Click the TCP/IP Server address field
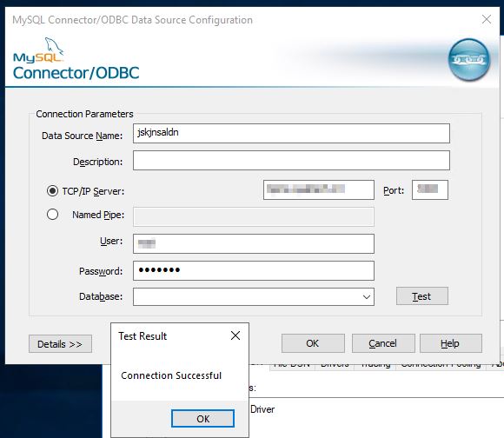 coord(319,190)
